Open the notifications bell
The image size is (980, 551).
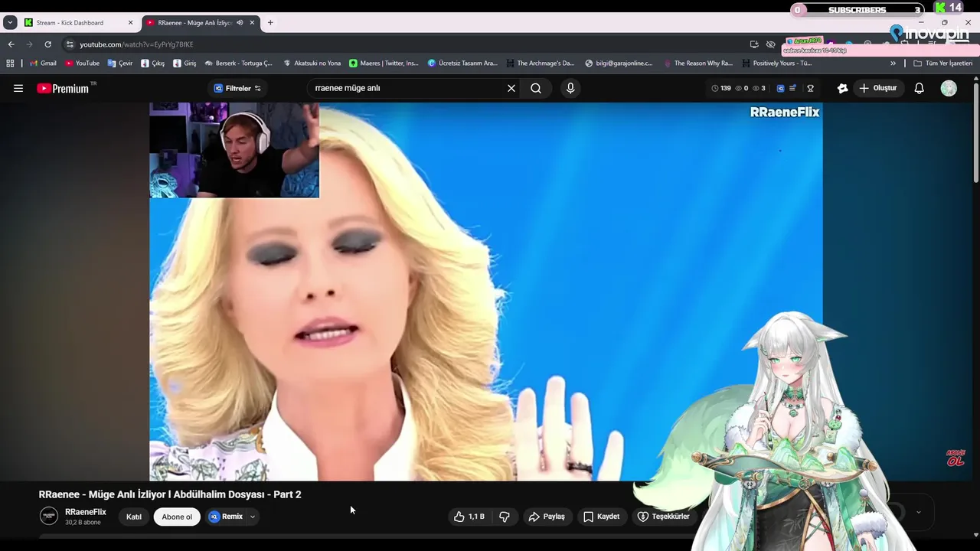[919, 88]
